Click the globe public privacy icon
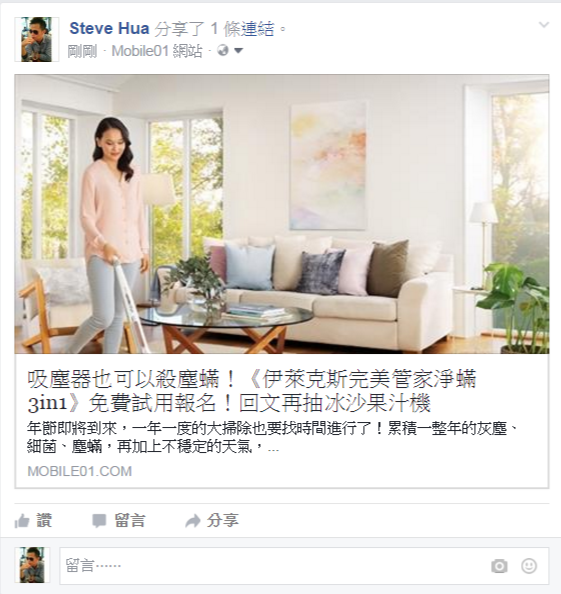 tap(223, 50)
